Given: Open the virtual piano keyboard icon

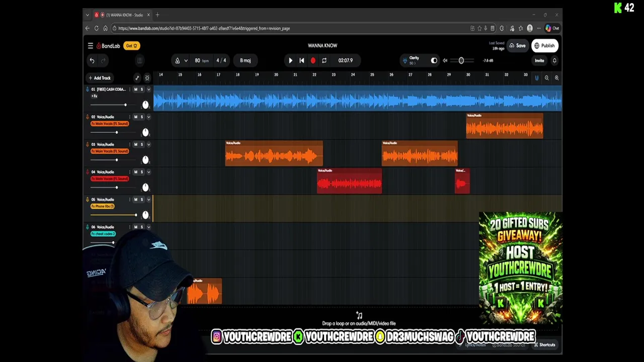Looking at the screenshot, I should (140, 61).
